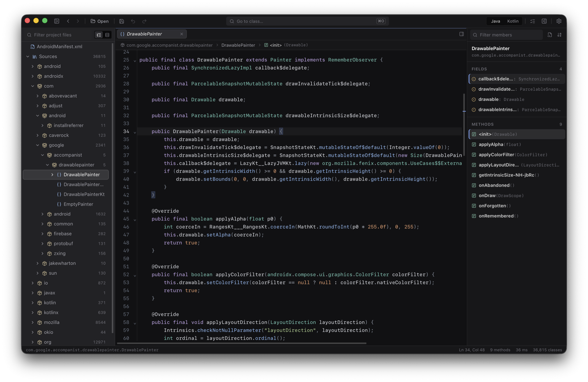Switch decompiler view to Kotlin
Image resolution: width=588 pixels, height=382 pixels.
coord(513,21)
